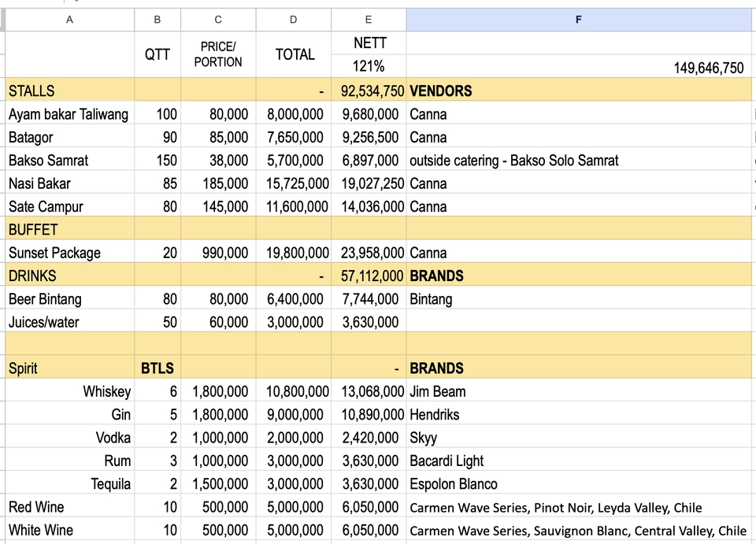Select the 57,112,000 drinks subtotal cell
The width and height of the screenshot is (756, 544).
pyautogui.click(x=369, y=275)
